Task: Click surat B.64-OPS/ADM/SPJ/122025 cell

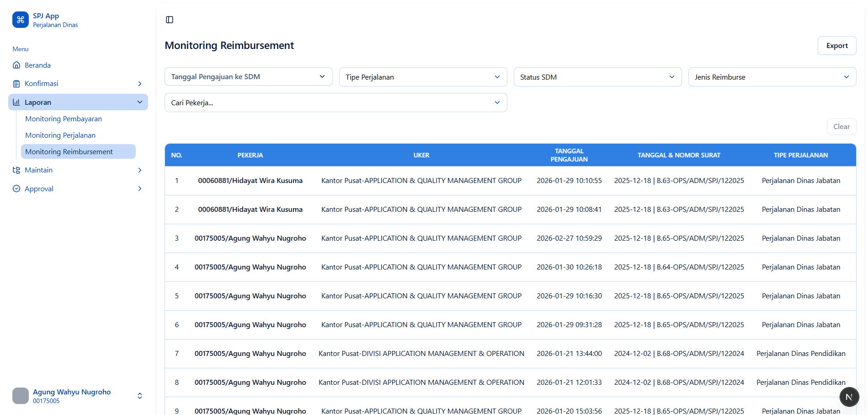Action: pyautogui.click(x=679, y=267)
